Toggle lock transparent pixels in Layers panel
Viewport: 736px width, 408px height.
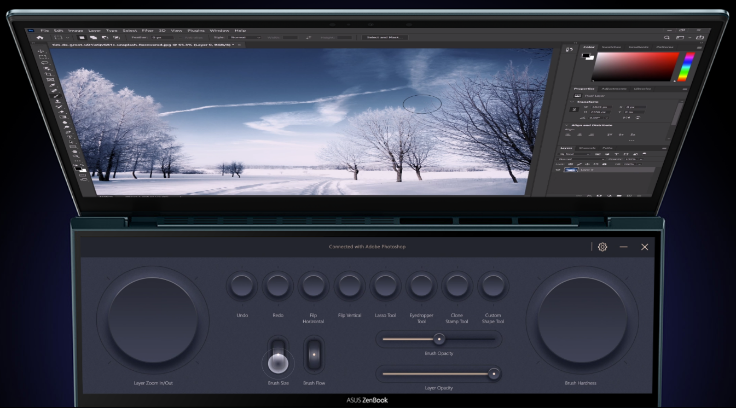(x=570, y=164)
